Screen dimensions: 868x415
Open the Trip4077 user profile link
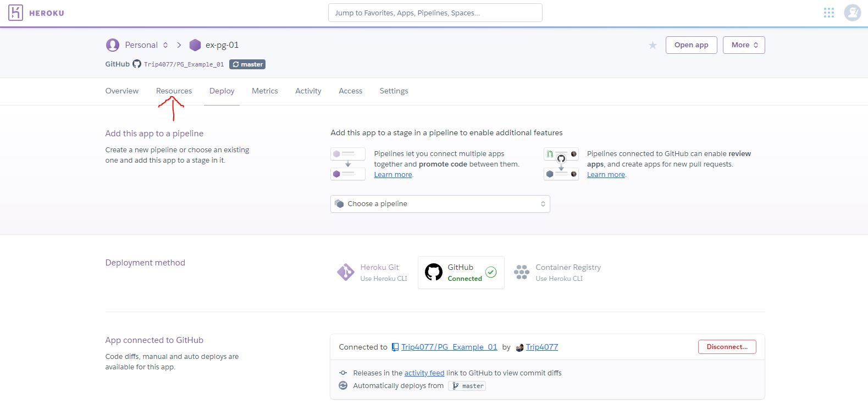pyautogui.click(x=542, y=347)
